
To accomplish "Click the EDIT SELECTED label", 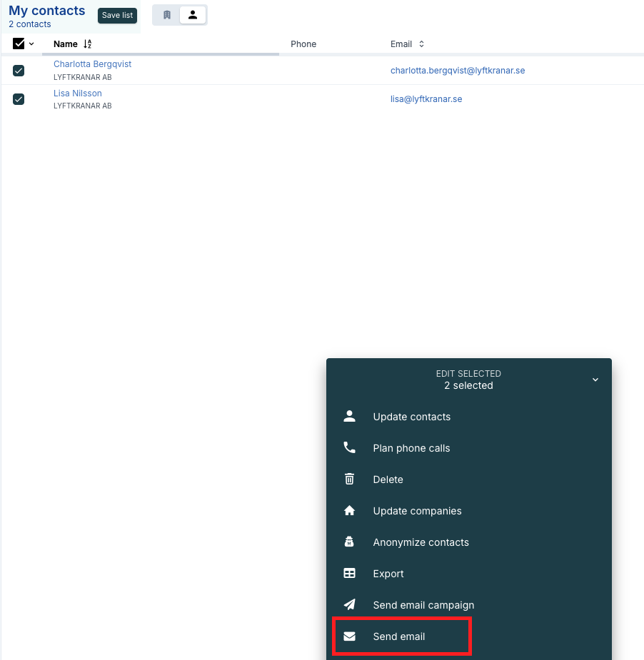I will [x=468, y=373].
